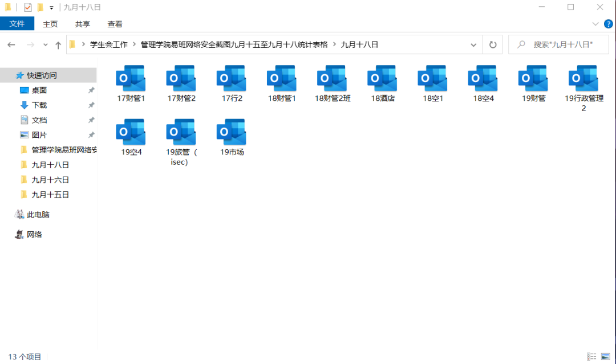Screen dimensions: 616x364
Task: Open the 文件 menu
Action: coord(17,23)
